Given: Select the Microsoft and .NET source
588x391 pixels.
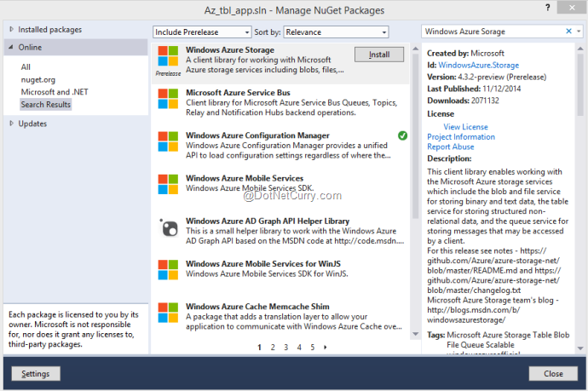Looking at the screenshot, I should coord(55,92).
